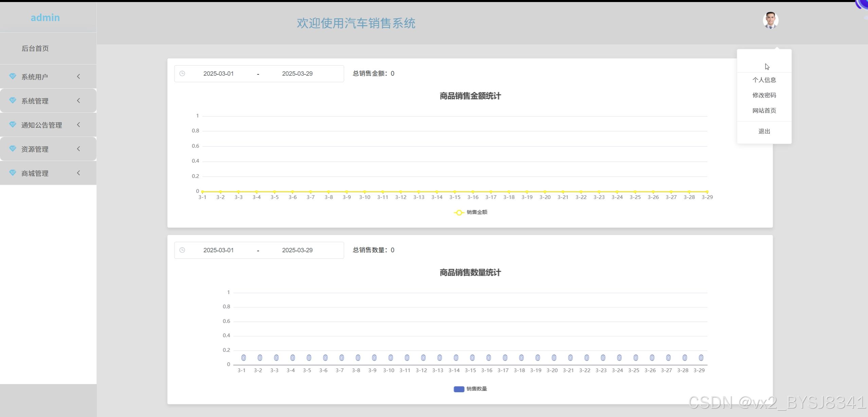Click the diamond icon beside 通知公告管理
Screen dimensions: 868x417
[x=13, y=124]
